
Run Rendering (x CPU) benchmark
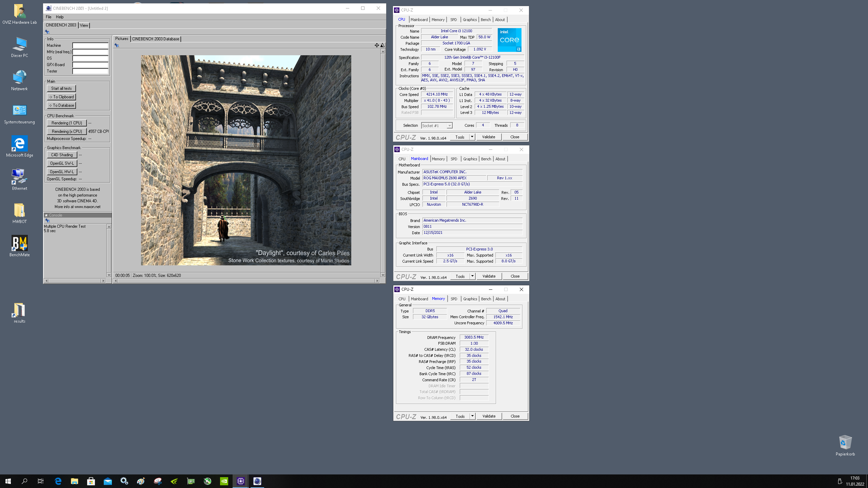coord(67,131)
